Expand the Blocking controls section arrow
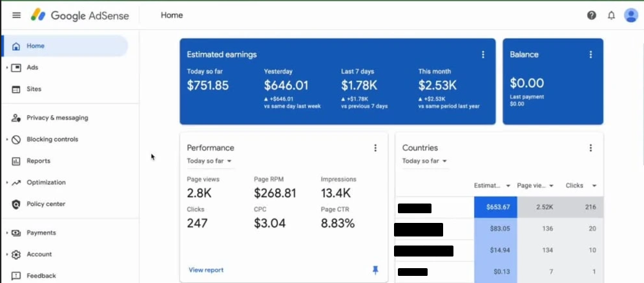Screen dimensions: 644x283 coord(7,140)
